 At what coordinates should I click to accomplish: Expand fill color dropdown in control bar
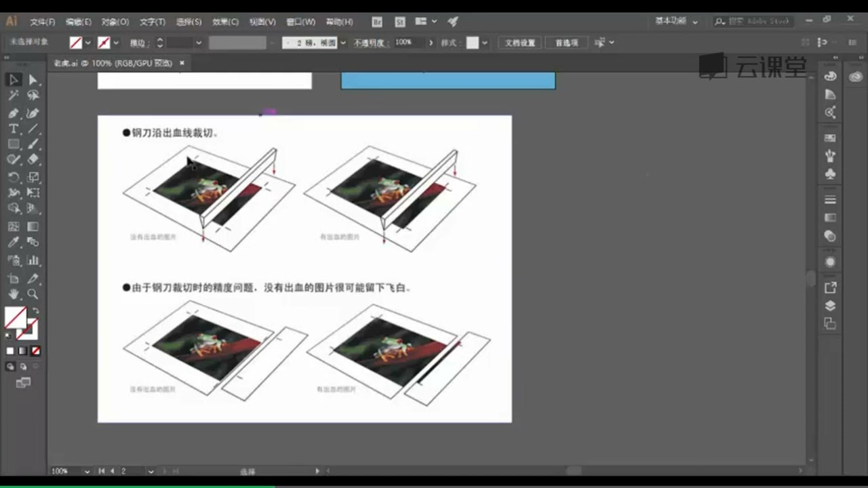point(88,43)
